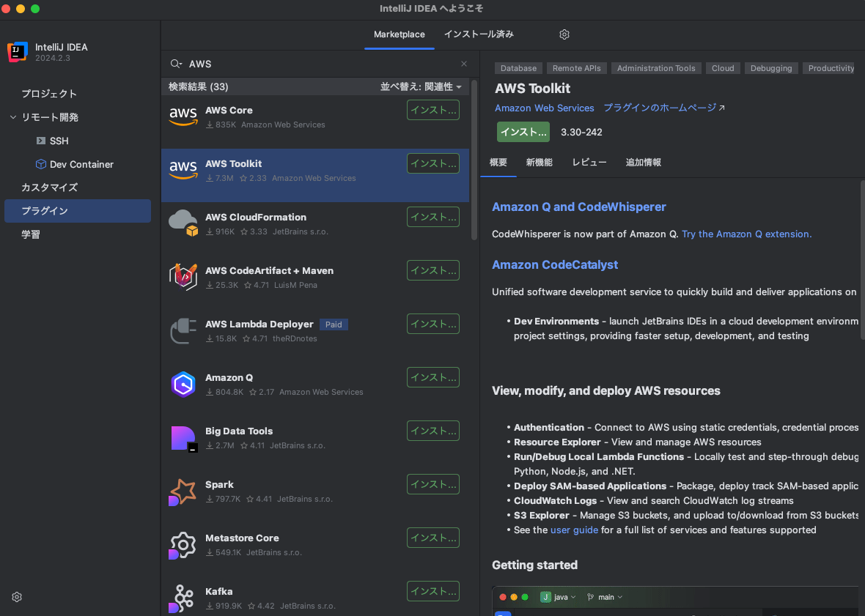Click the Amazon Q and CodeWhisperer heading

click(x=578, y=207)
